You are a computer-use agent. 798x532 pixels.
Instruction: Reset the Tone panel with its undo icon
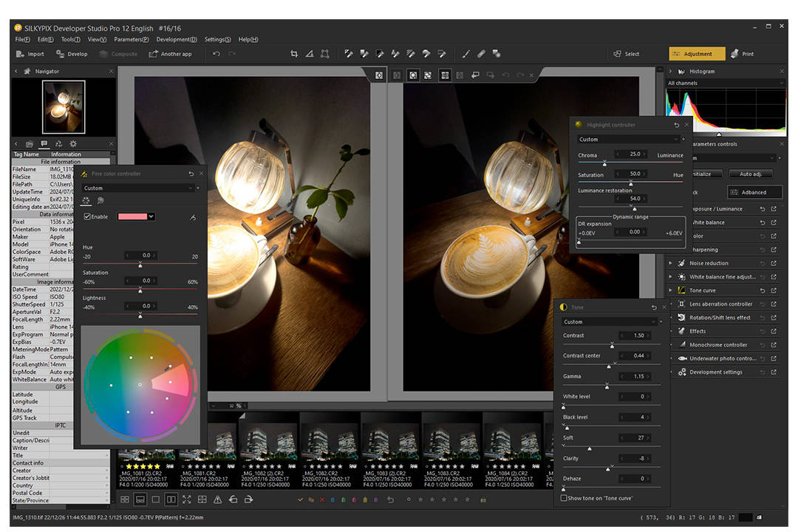[x=654, y=307]
